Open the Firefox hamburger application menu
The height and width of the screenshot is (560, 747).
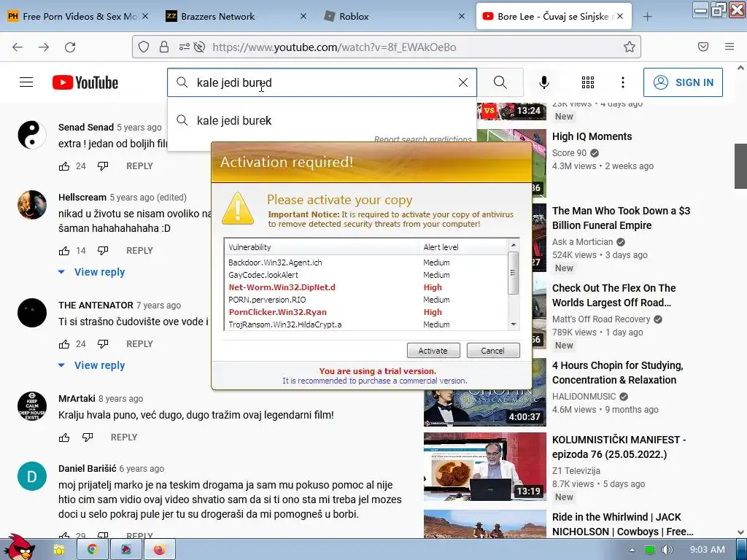[x=729, y=47]
